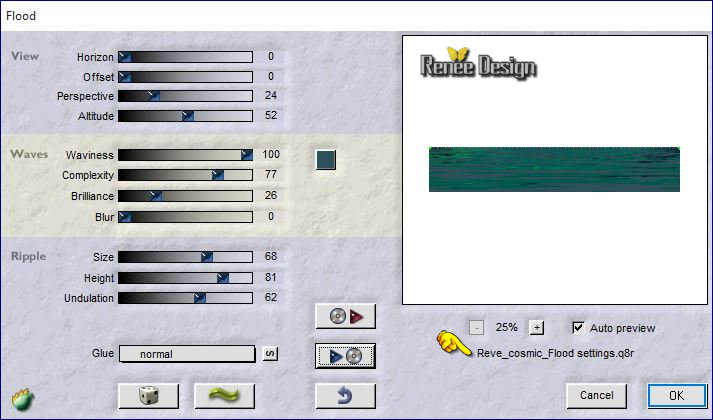The height and width of the screenshot is (420, 713).
Task: Click the flooded water preview image
Action: tap(554, 169)
